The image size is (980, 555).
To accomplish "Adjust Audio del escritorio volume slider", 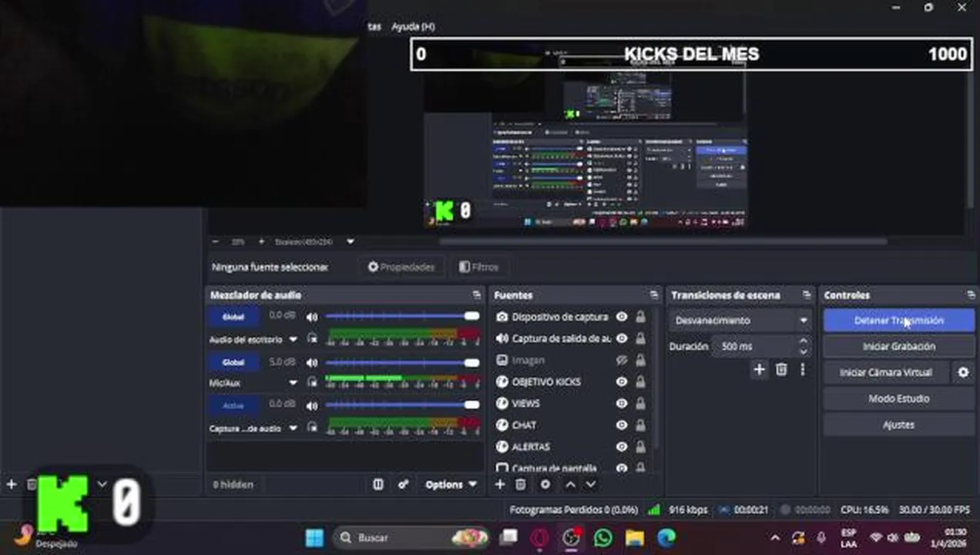I will tap(402, 316).
